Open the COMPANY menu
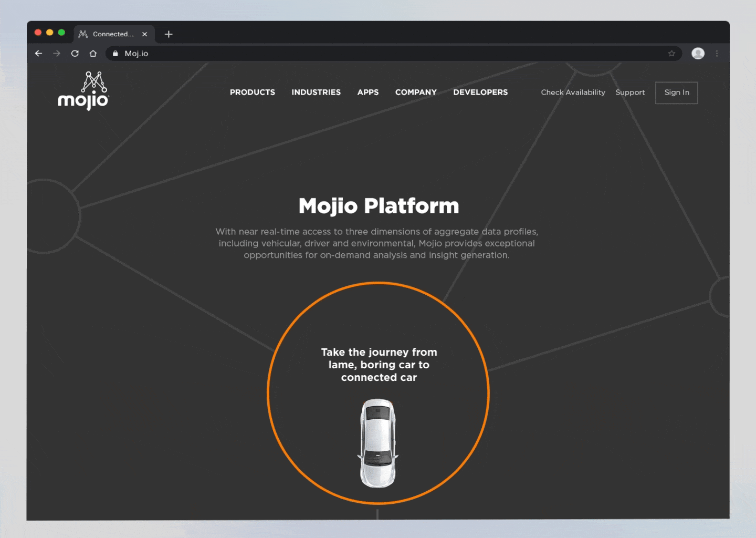 tap(416, 92)
